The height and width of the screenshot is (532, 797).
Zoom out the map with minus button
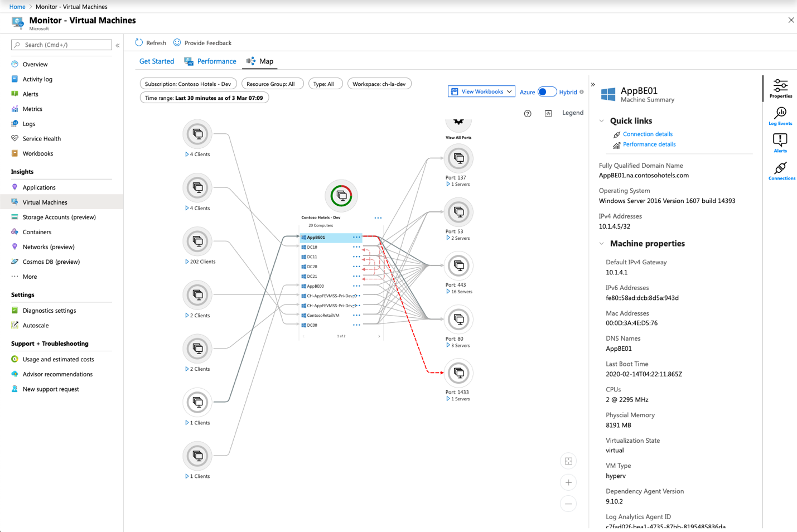pyautogui.click(x=568, y=504)
